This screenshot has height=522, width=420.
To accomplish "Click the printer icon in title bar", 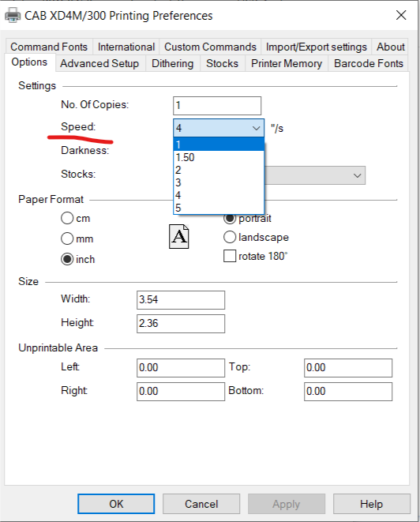I will (x=13, y=15).
